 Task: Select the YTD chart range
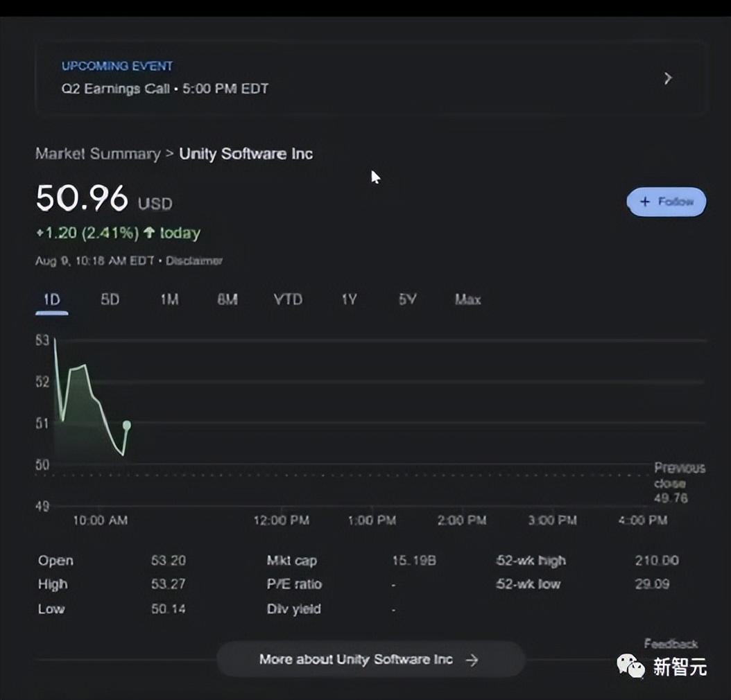coord(288,299)
